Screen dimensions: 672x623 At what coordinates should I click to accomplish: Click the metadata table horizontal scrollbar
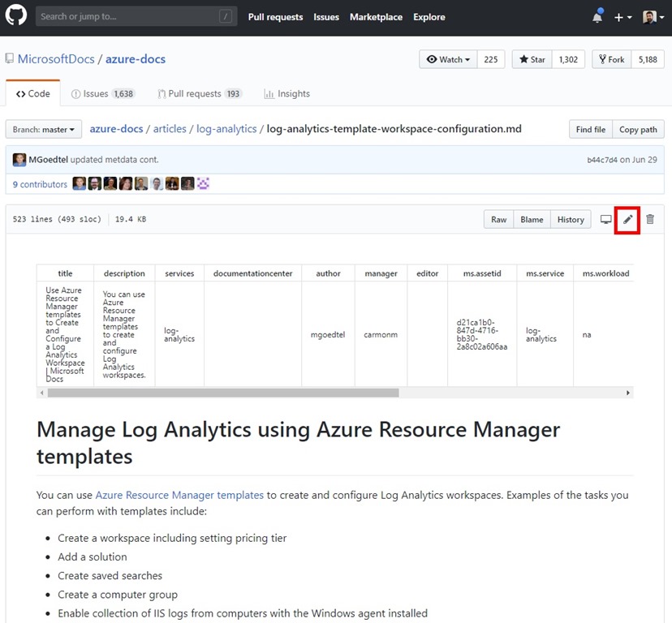click(x=223, y=393)
